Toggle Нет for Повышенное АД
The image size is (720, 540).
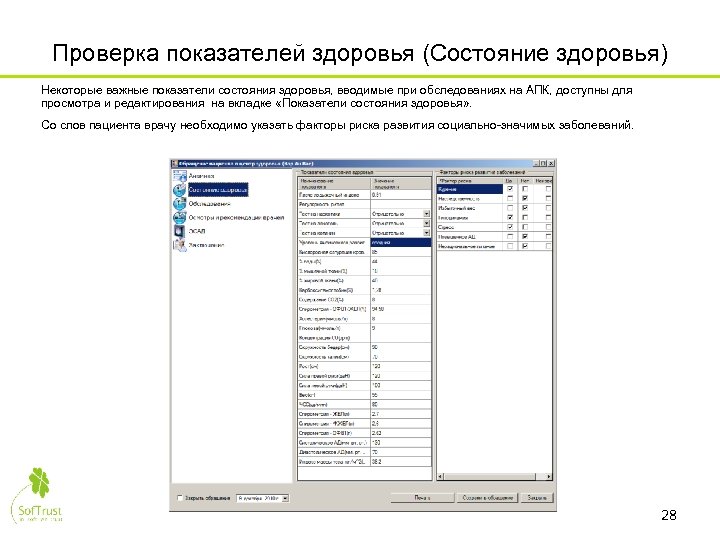pos(525,236)
